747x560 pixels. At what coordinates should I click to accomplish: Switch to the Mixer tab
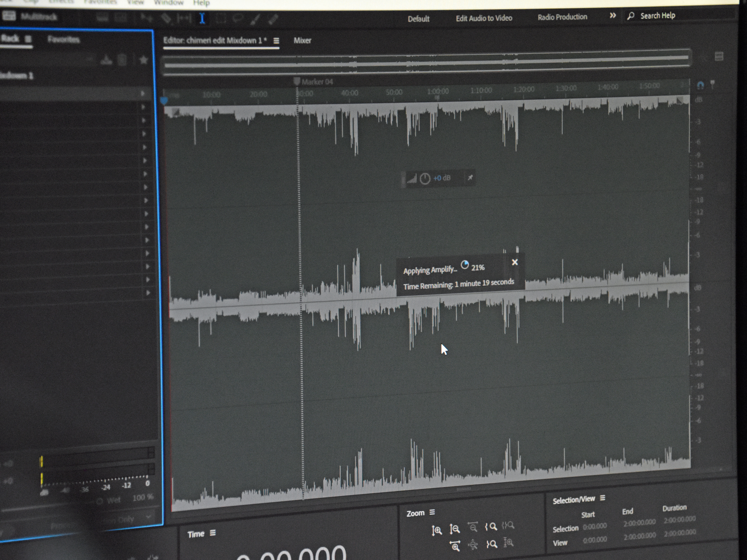click(302, 40)
